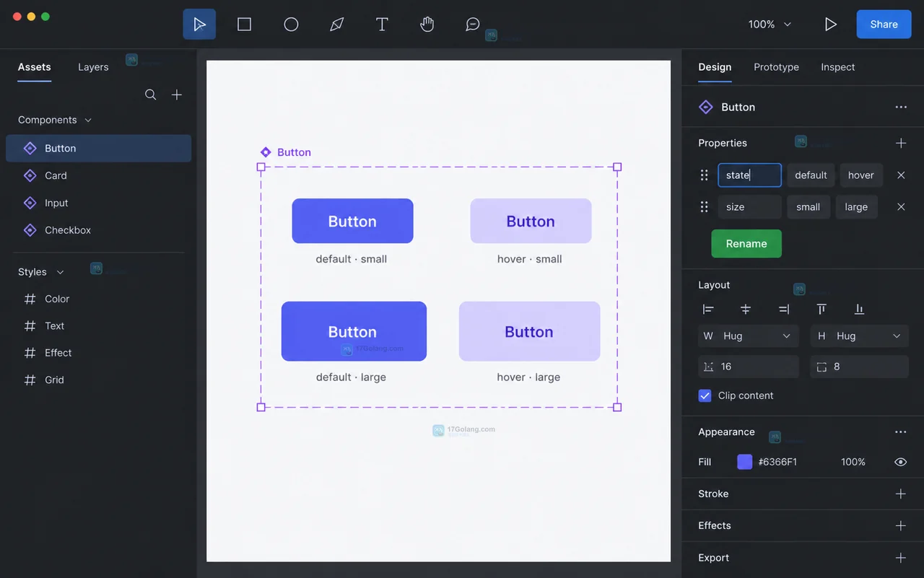The height and width of the screenshot is (578, 924).
Task: Click the corner radius field showing 8
Action: [860, 367]
